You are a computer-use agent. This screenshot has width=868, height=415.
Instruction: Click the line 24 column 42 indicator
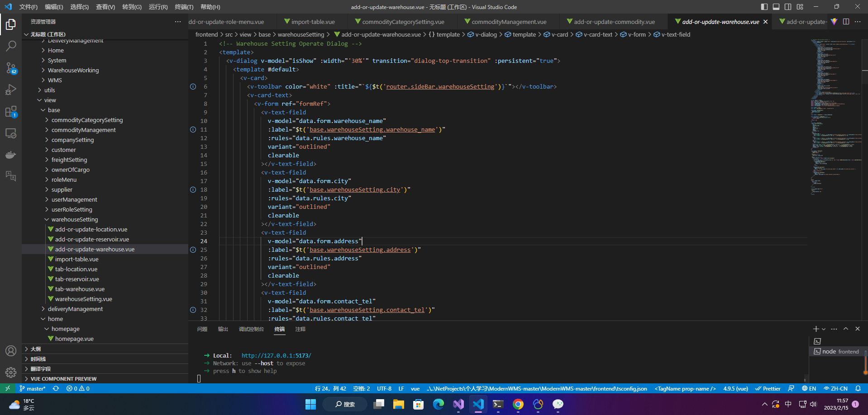click(330, 388)
